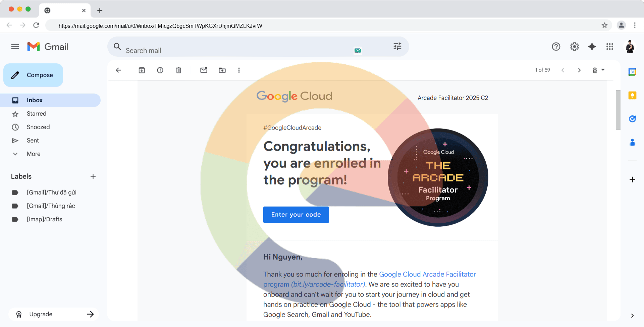Image resolution: width=644 pixels, height=327 pixels.
Task: Click the Google Cloud logo in email
Action: coord(294,96)
